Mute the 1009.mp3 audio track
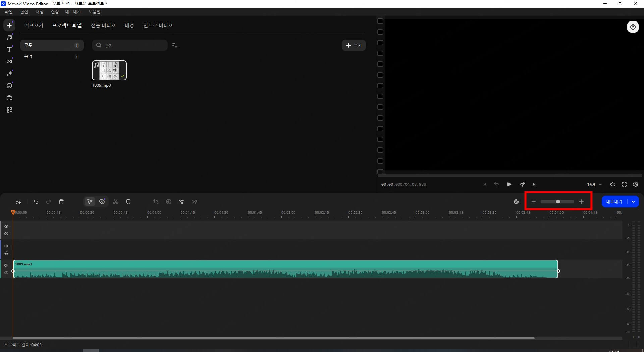644x352 pixels. click(6, 265)
